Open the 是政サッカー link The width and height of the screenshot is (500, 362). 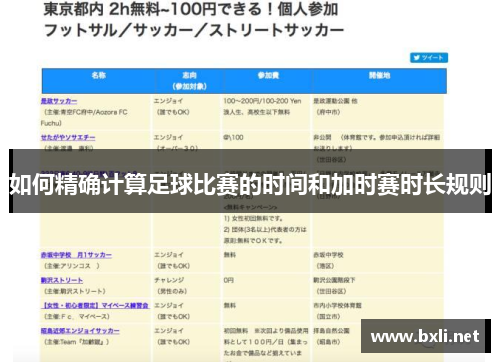pyautogui.click(x=59, y=101)
